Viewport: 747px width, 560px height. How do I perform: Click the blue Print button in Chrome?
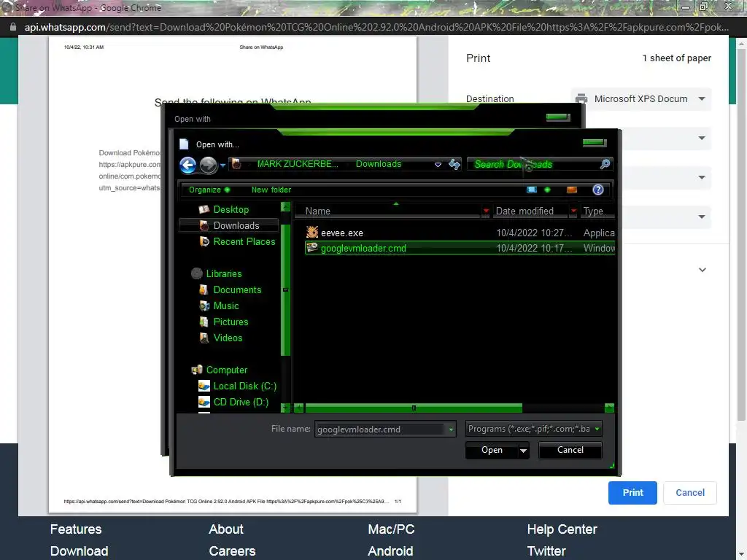(x=632, y=492)
